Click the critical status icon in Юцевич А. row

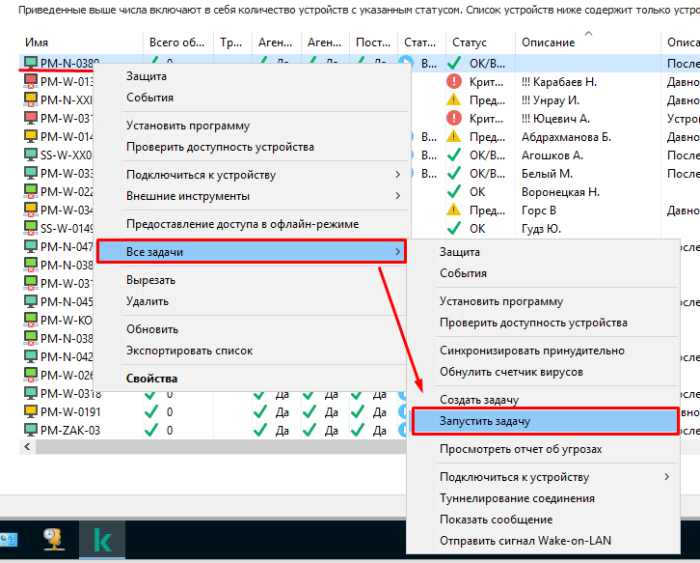tap(454, 118)
